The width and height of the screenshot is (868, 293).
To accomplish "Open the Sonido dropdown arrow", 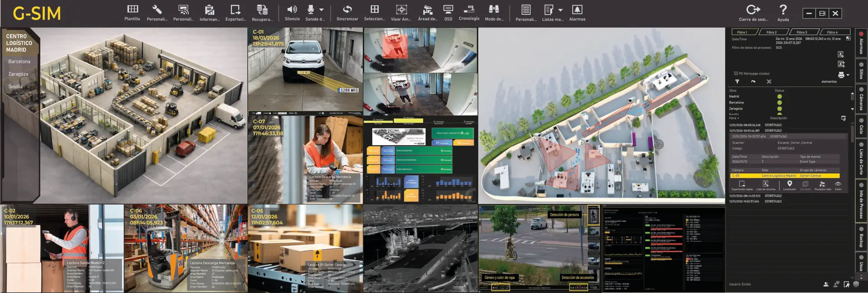I will coord(321,9).
